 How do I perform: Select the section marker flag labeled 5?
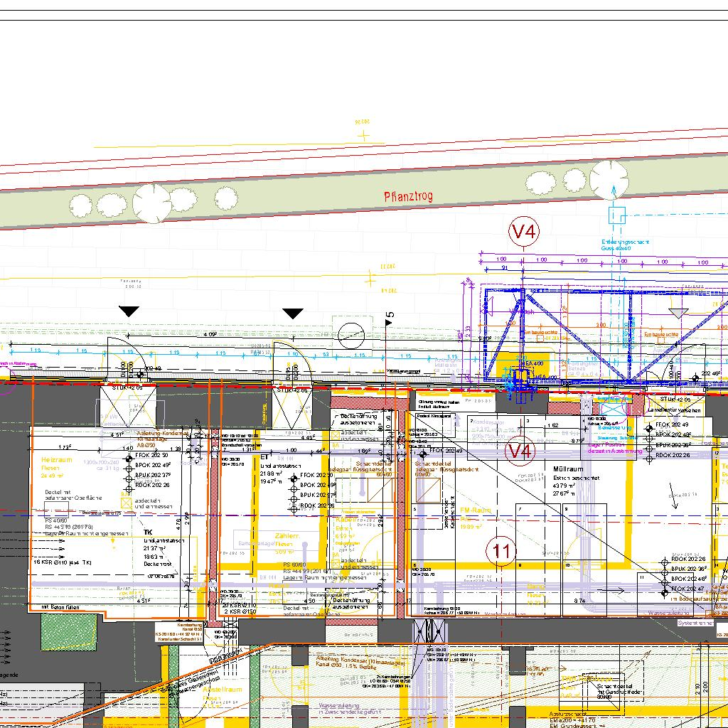(x=388, y=320)
